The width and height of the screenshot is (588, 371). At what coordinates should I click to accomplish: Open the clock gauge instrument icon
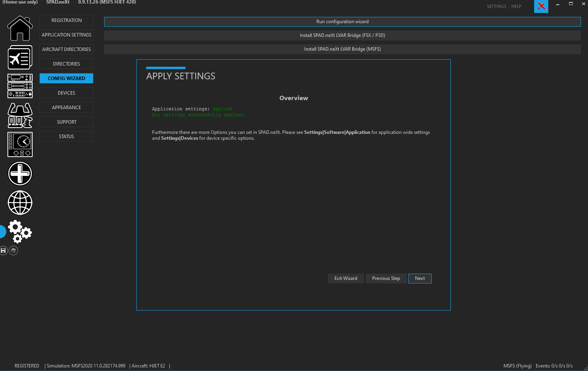pyautogui.click(x=20, y=144)
